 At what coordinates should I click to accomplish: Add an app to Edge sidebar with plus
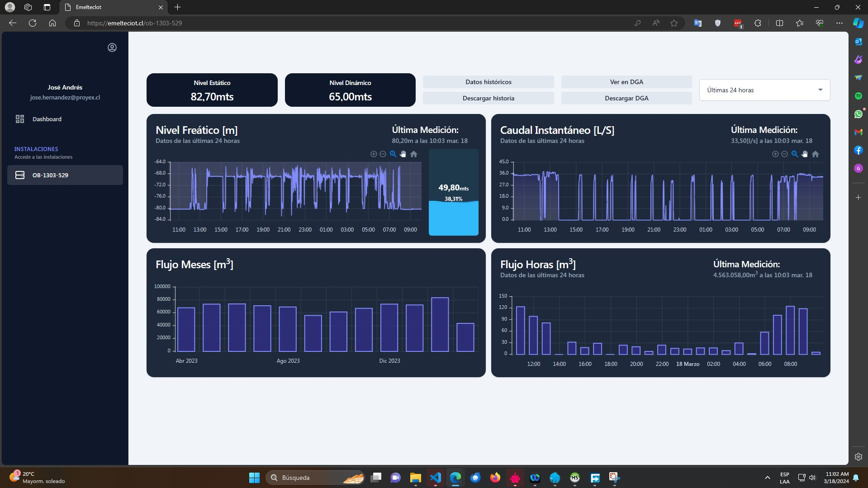pyautogui.click(x=859, y=198)
